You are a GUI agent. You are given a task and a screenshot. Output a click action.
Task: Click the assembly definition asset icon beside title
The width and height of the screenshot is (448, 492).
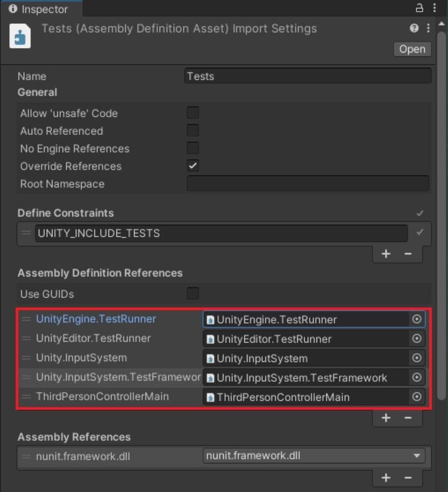pyautogui.click(x=20, y=35)
